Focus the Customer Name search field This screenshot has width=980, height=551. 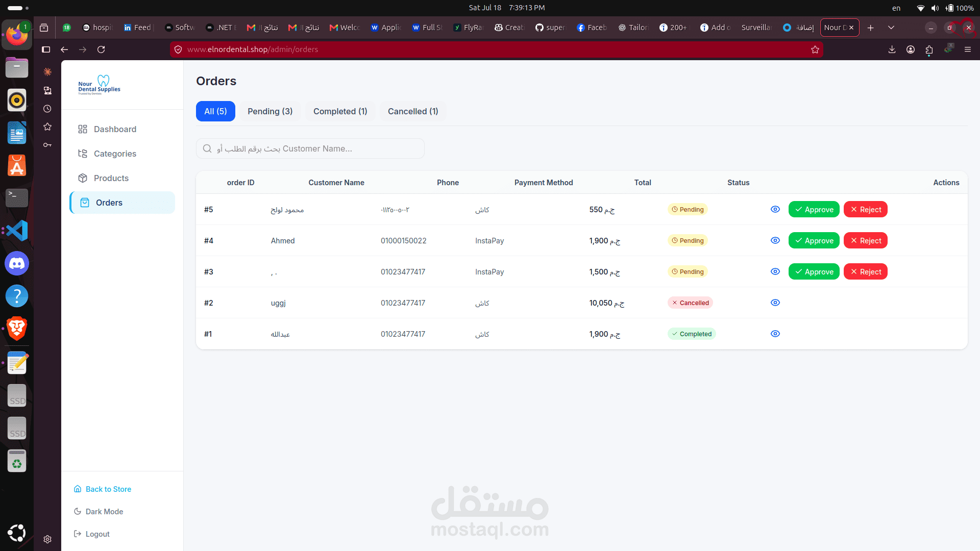coord(310,148)
